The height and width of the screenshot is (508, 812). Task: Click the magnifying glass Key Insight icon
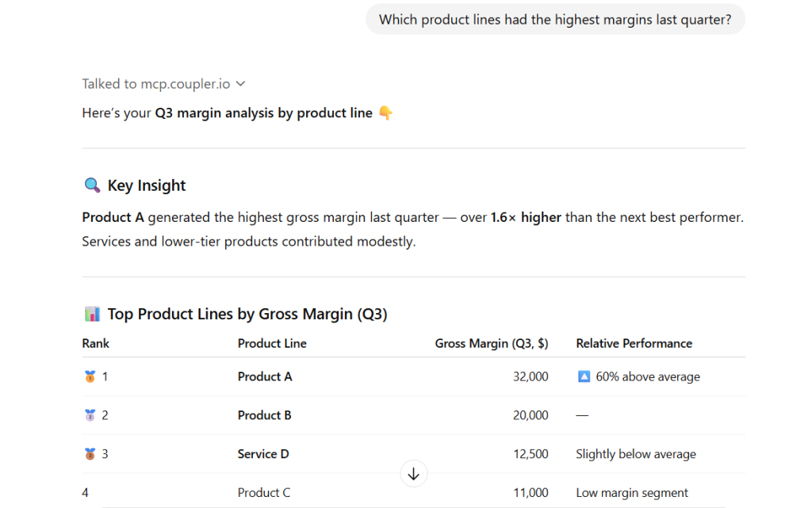(91, 185)
